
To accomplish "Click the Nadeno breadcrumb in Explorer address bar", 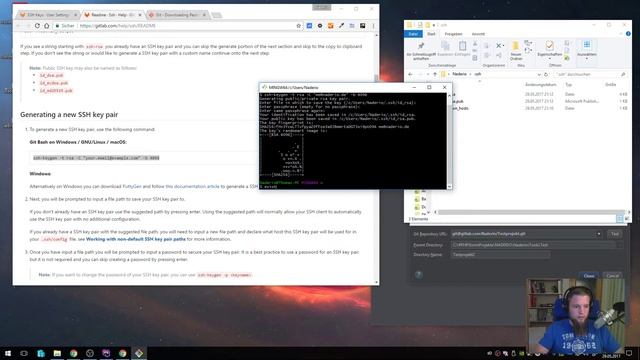I will click(459, 74).
